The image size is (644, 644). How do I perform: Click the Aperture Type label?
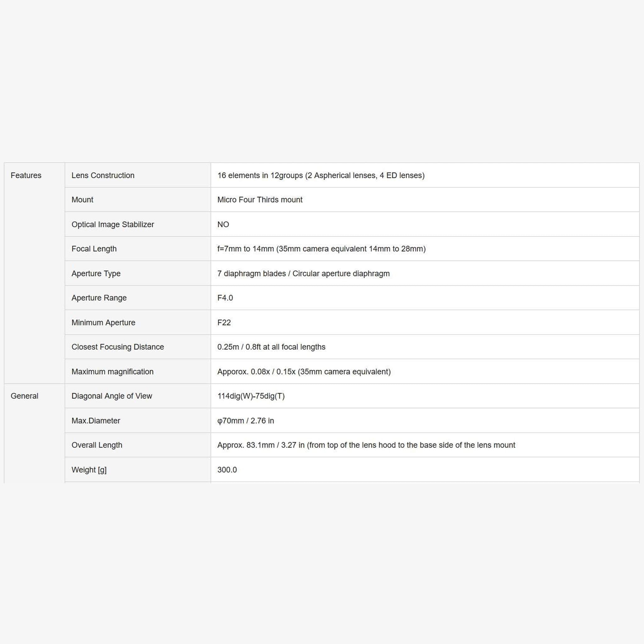pyautogui.click(x=96, y=273)
